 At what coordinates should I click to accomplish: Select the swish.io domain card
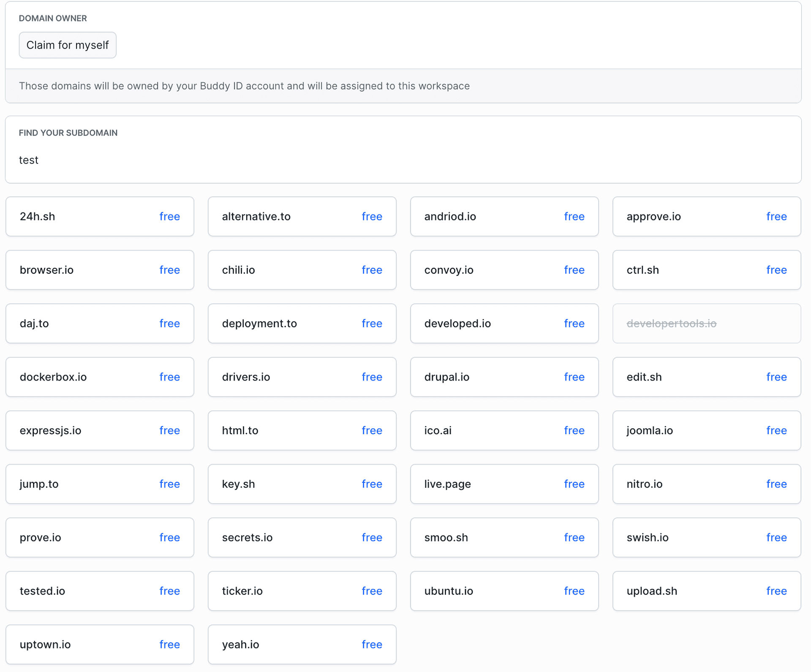[x=707, y=537]
